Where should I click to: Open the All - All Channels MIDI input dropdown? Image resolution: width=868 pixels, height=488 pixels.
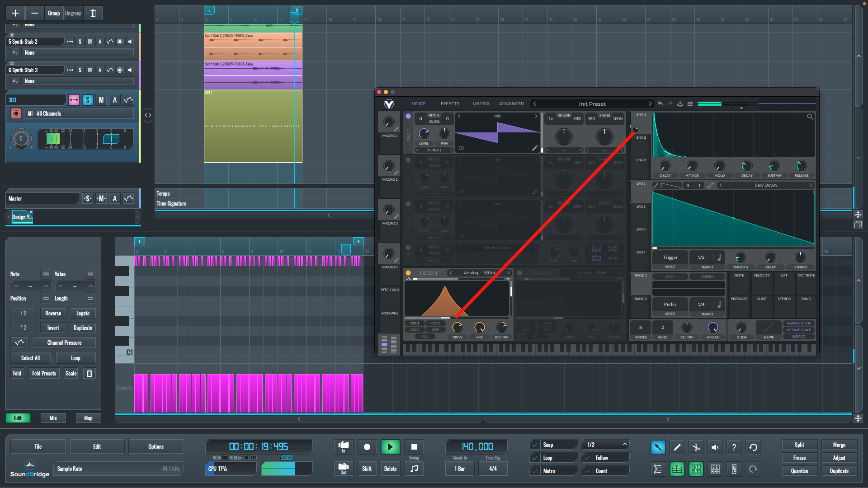(80, 113)
